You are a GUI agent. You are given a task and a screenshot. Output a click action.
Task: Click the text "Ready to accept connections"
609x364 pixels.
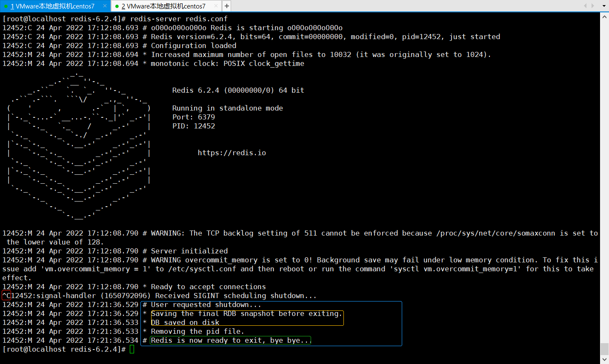pyautogui.click(x=209, y=287)
